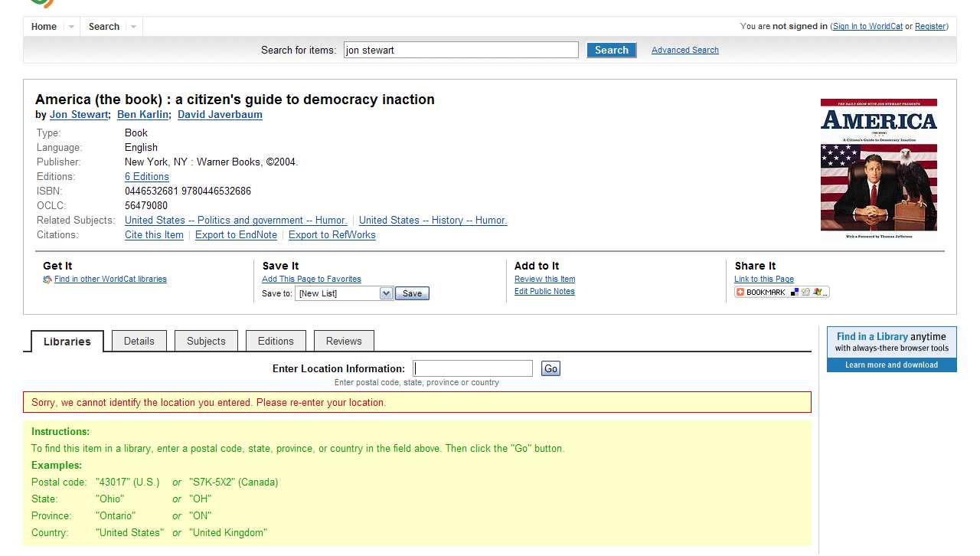
Task: Click the ISBN value 0446532681 9780446532686
Action: pos(188,191)
